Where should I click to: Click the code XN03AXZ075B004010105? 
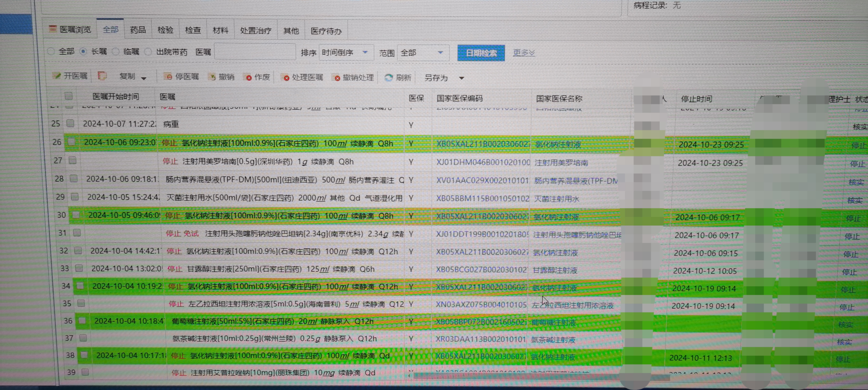point(481,304)
